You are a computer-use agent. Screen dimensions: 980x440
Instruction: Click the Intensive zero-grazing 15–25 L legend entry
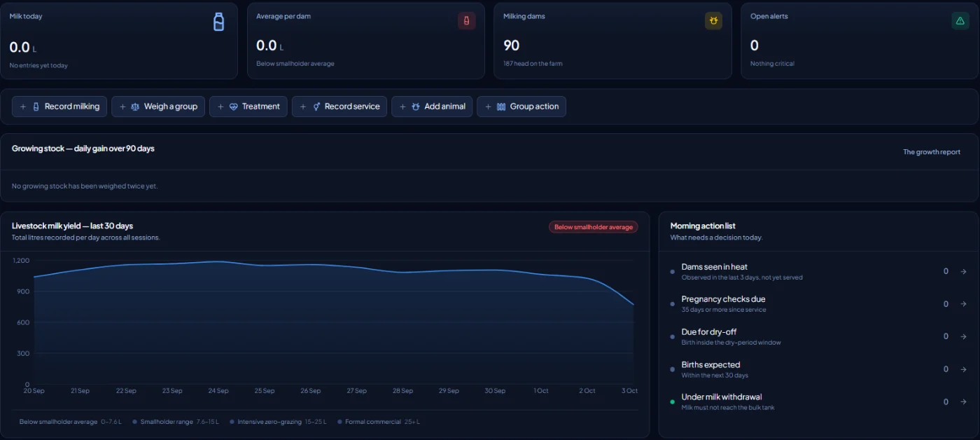click(x=279, y=422)
